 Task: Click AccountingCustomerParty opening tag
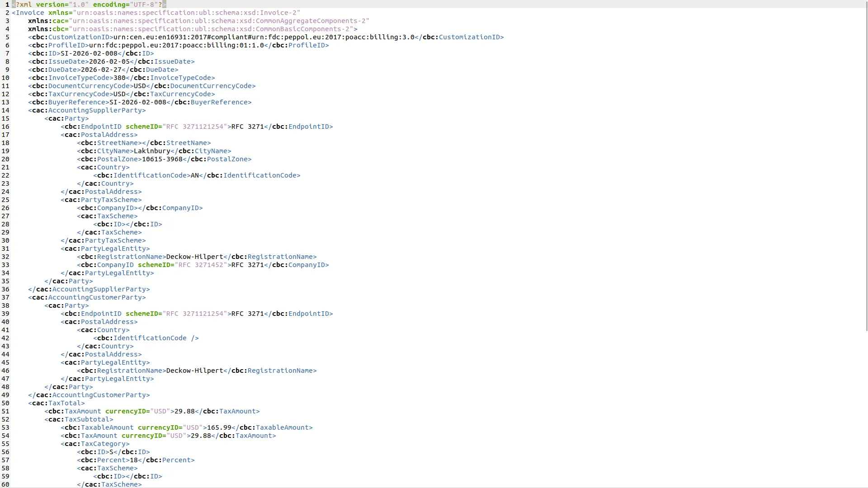click(87, 297)
